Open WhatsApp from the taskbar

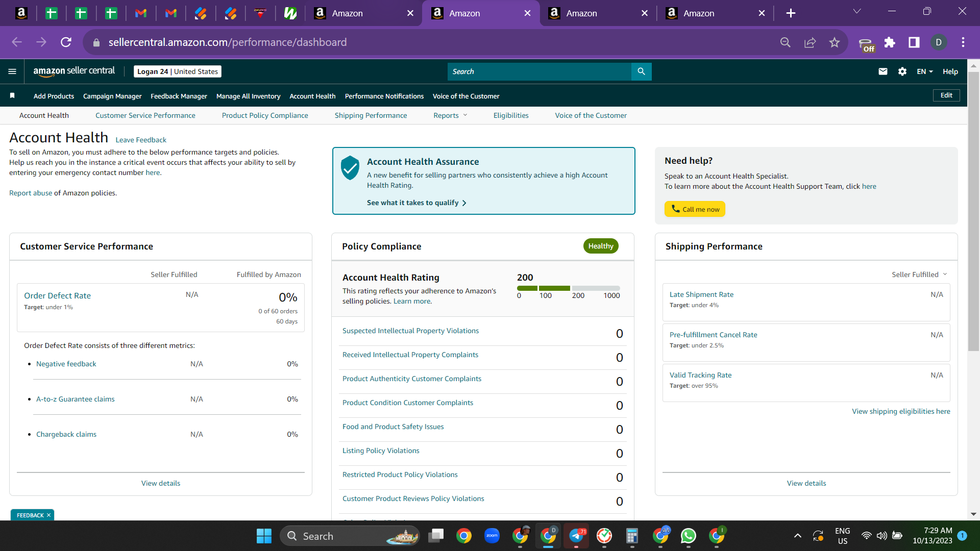tap(689, 536)
